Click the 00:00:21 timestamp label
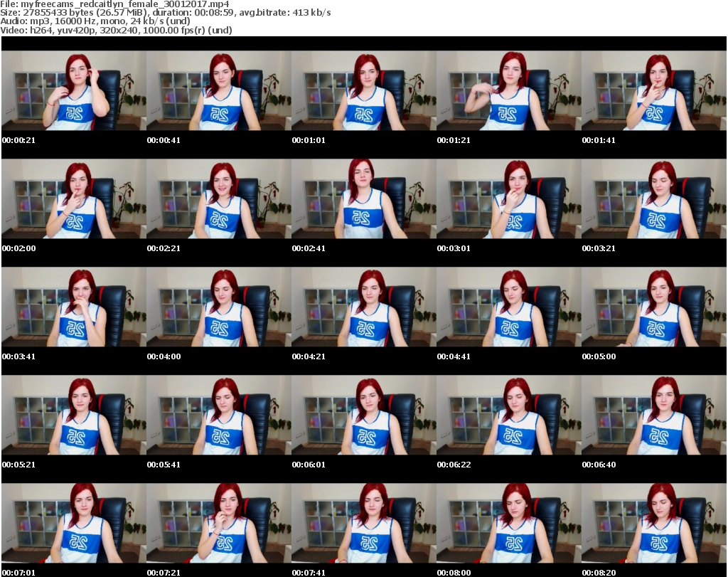 click(18, 140)
